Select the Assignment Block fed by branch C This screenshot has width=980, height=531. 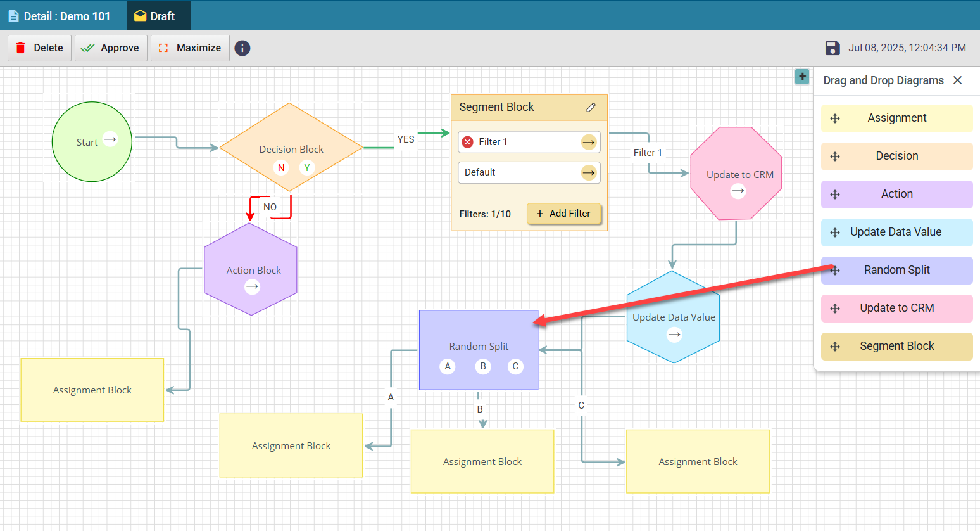tap(698, 461)
